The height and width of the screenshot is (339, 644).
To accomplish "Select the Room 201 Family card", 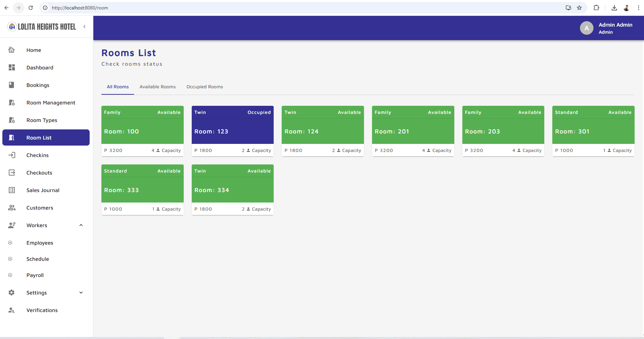I will (x=413, y=131).
